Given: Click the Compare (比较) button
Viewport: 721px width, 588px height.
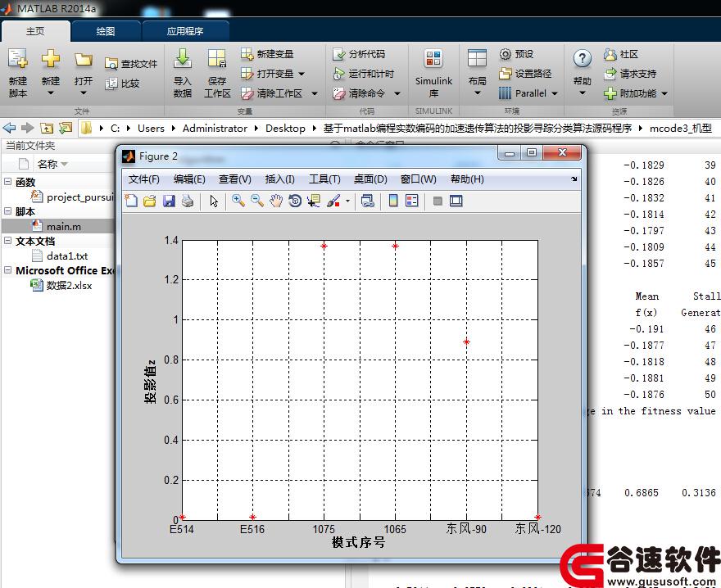Looking at the screenshot, I should 122,84.
